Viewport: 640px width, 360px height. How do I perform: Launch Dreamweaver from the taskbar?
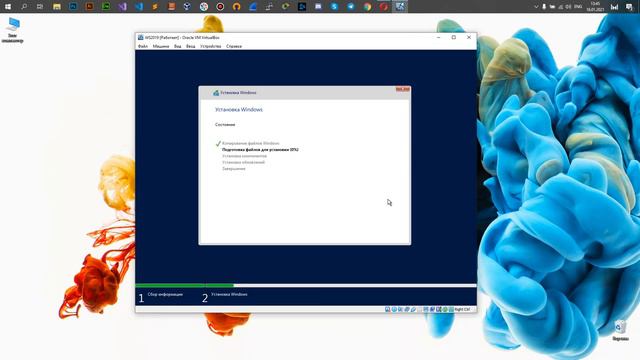pyautogui.click(x=106, y=7)
